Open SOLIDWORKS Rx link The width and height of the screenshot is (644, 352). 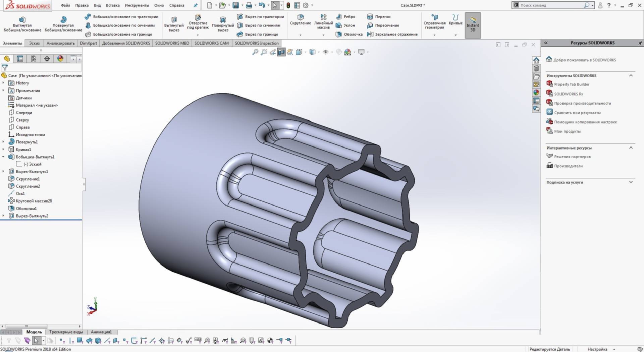coord(569,94)
